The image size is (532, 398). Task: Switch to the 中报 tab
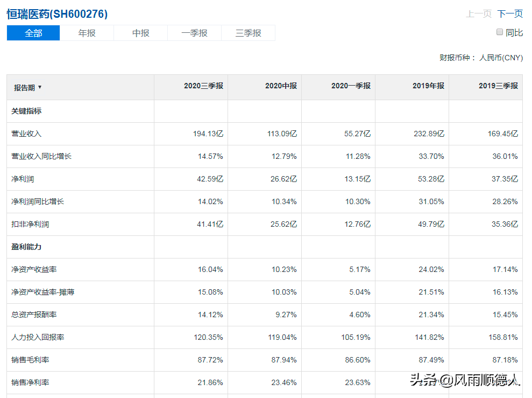pos(140,33)
